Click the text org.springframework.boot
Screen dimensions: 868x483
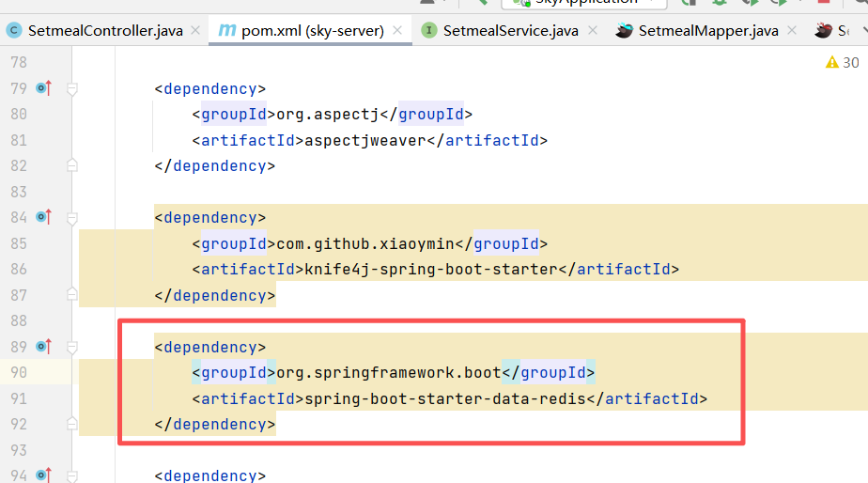(389, 373)
